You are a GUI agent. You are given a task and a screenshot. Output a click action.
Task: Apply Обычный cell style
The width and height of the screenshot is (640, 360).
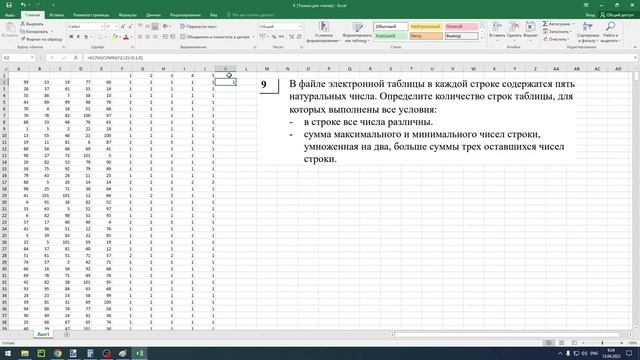click(x=391, y=27)
